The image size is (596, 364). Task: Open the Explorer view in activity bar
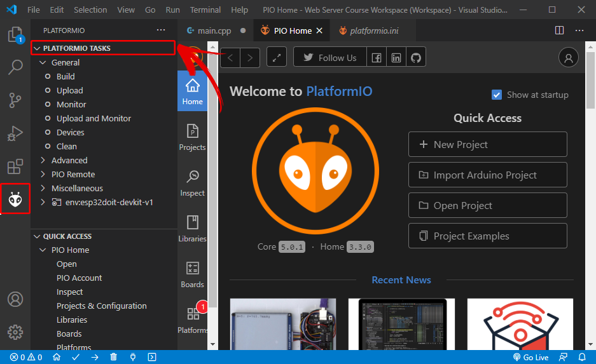15,35
